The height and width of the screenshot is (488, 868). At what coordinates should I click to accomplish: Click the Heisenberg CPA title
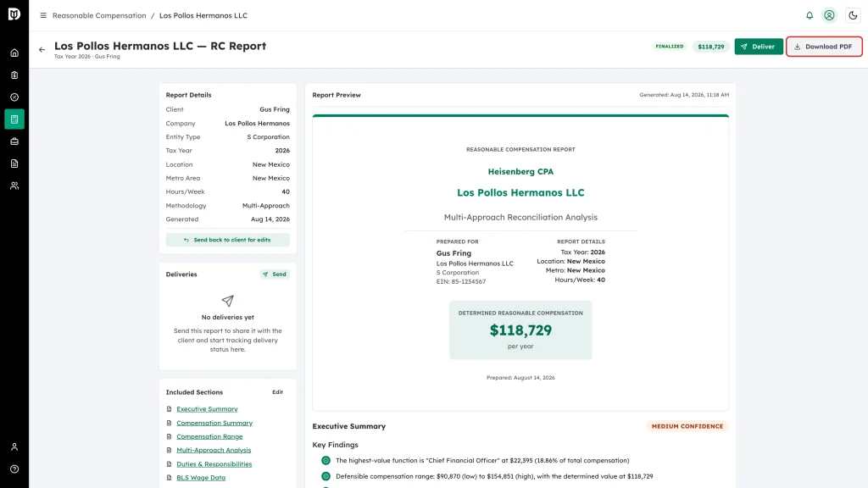pyautogui.click(x=520, y=171)
